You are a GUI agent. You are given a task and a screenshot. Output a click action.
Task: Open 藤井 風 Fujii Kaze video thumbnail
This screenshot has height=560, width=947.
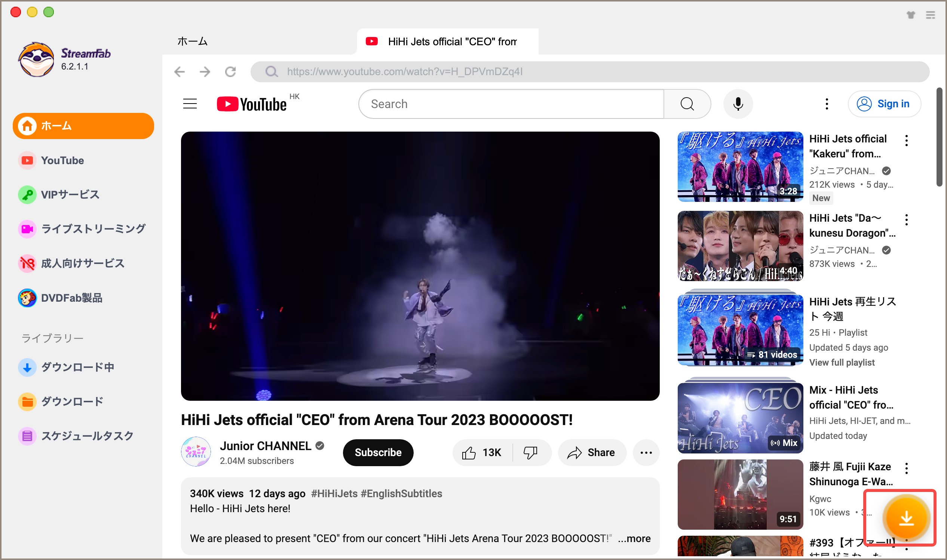tap(740, 494)
